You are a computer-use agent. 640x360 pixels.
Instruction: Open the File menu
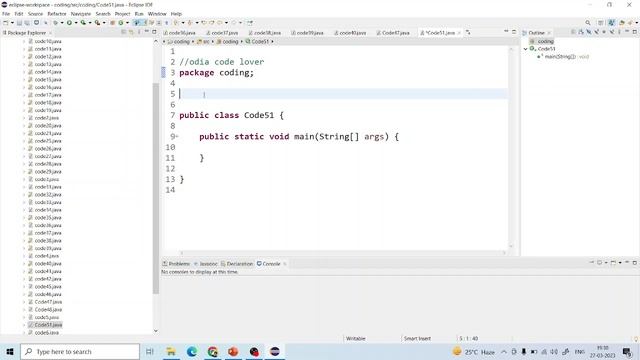[6, 13]
